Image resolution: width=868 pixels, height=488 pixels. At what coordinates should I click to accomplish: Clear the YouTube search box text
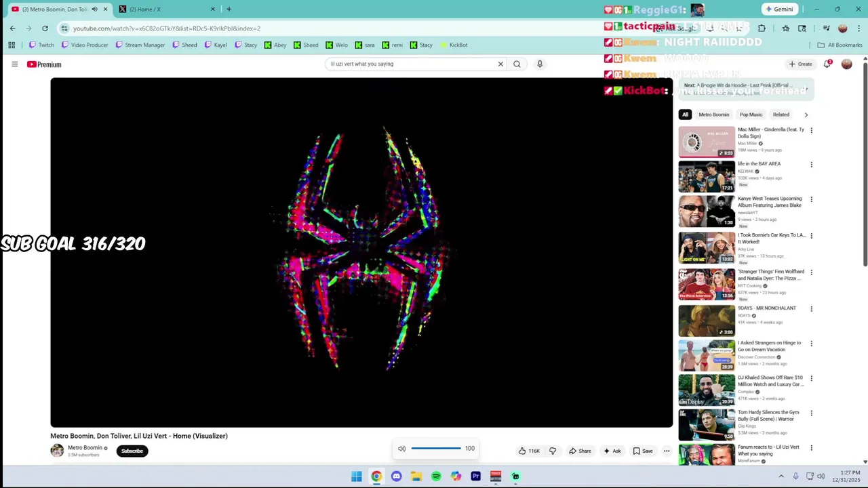[x=500, y=64]
